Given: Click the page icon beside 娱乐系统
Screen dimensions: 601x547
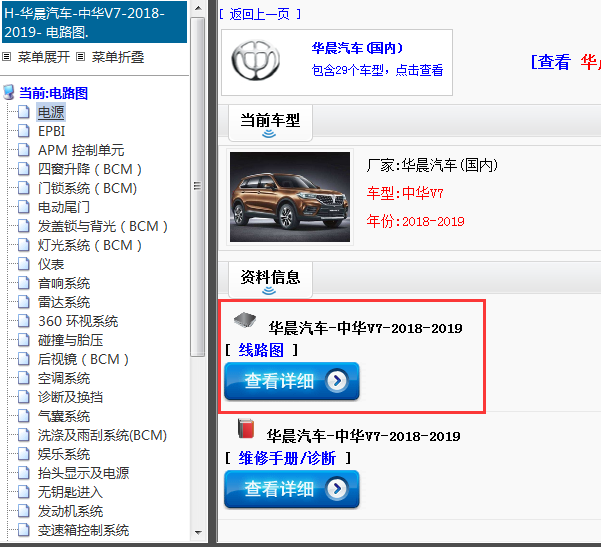Looking at the screenshot, I should coord(24,454).
